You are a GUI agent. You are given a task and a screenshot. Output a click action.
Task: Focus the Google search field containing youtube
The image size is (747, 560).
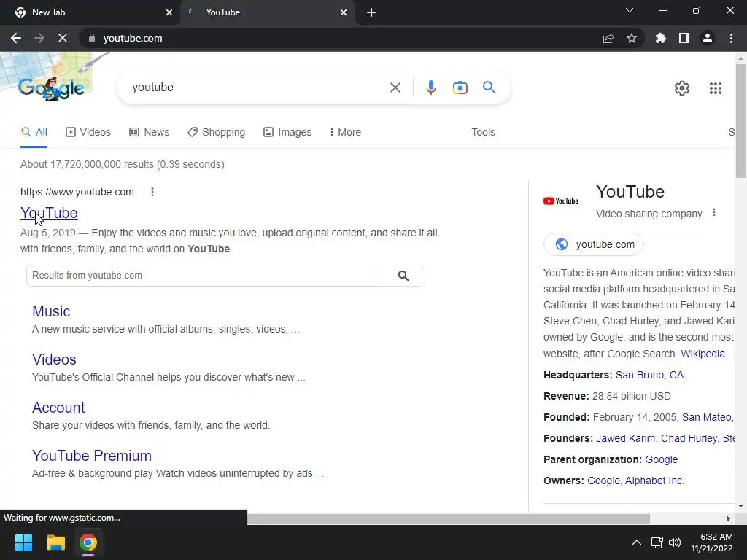[258, 87]
